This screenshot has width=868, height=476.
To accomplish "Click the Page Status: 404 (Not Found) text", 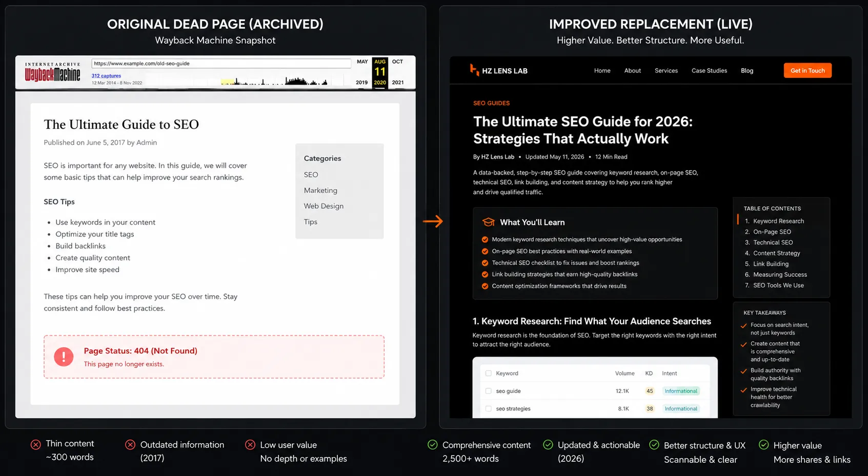I will [x=140, y=351].
